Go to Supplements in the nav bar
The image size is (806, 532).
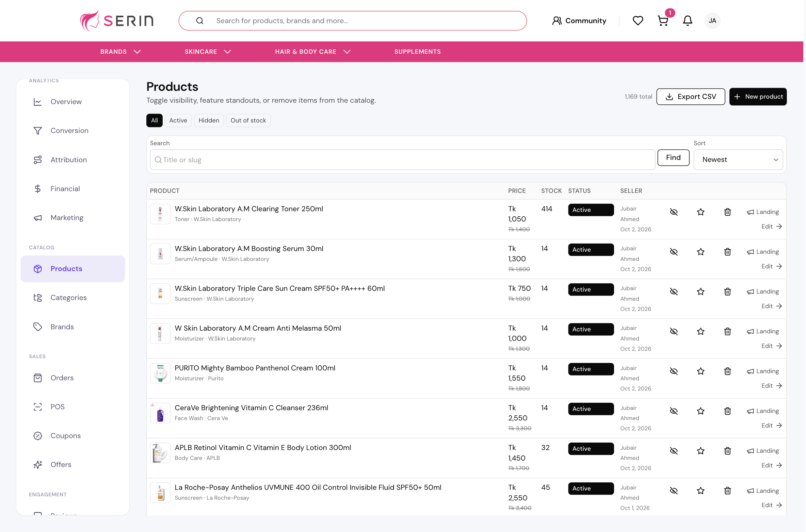(417, 52)
